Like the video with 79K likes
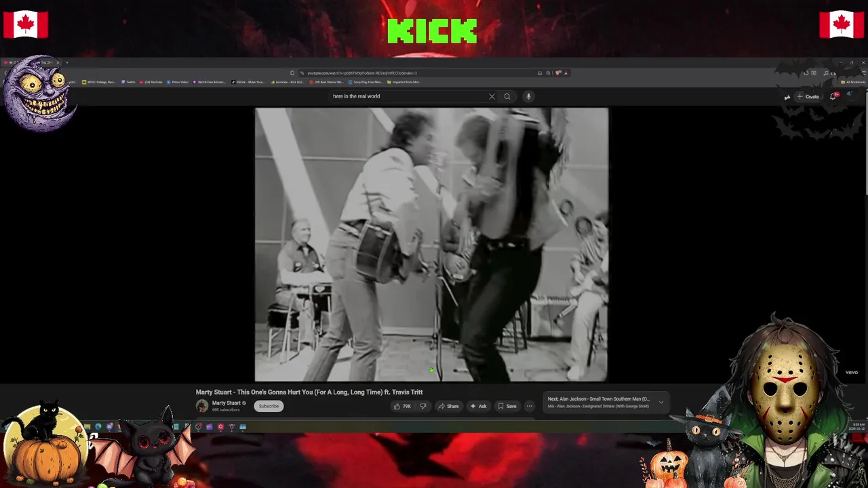The width and height of the screenshot is (868, 488). [402, 406]
